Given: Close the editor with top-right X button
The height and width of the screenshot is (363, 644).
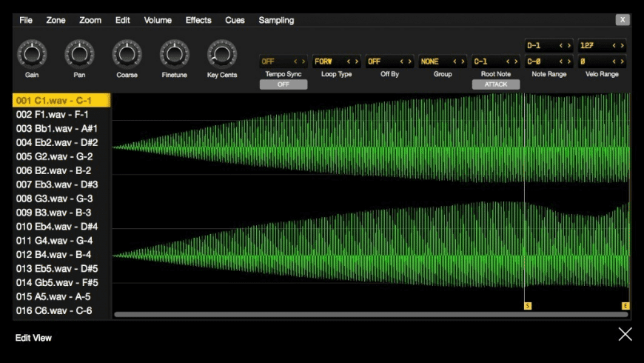Looking at the screenshot, I should 623,20.
